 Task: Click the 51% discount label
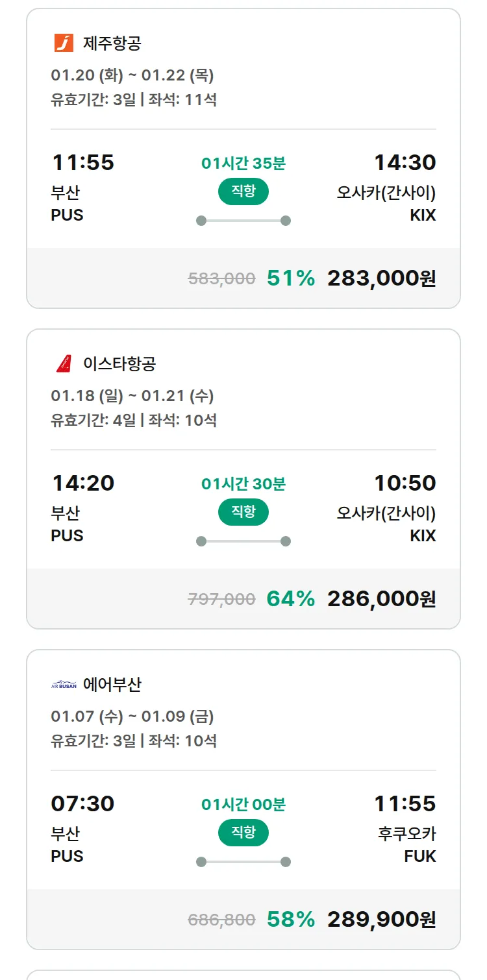coord(290,278)
